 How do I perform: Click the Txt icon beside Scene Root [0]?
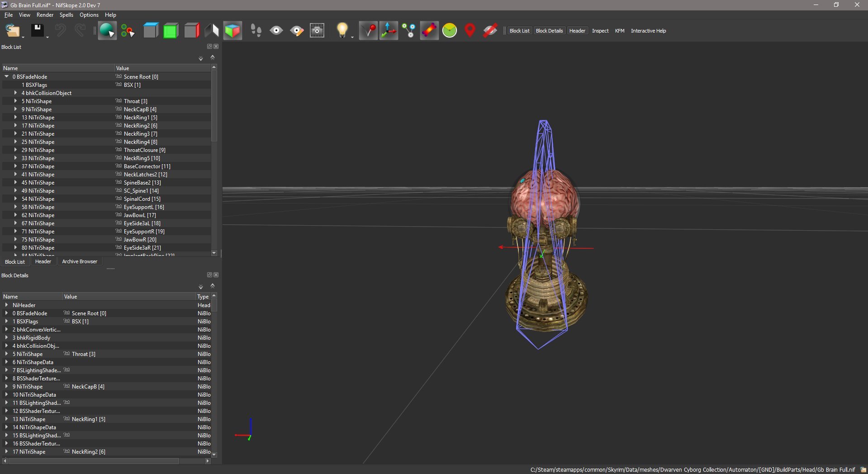coord(119,76)
